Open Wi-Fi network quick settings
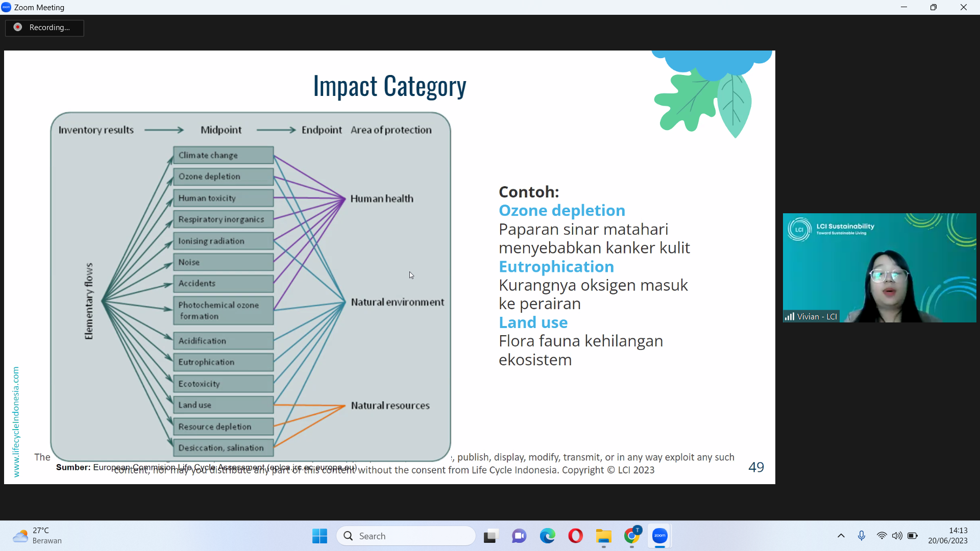Image resolution: width=980 pixels, height=551 pixels. [881, 536]
